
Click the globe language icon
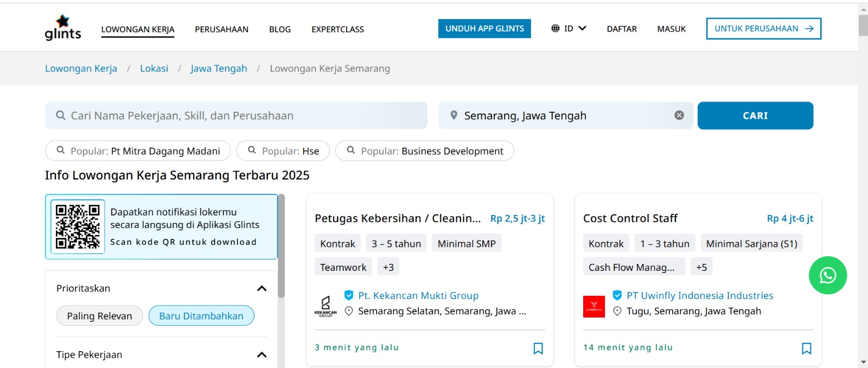(x=556, y=28)
